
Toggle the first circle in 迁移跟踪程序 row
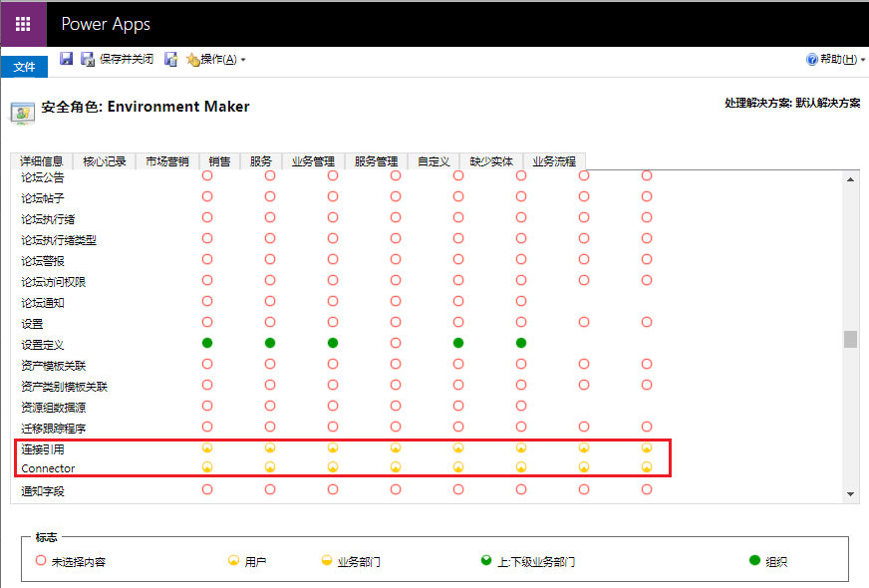point(207,427)
